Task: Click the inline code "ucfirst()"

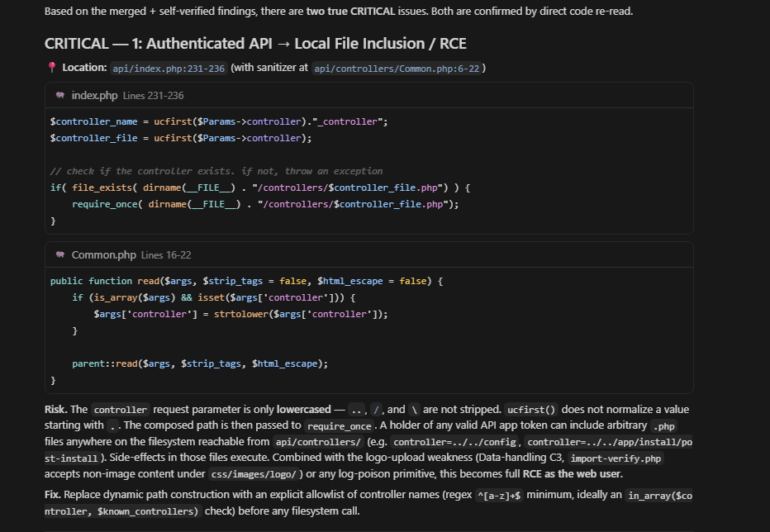Action: click(531, 410)
